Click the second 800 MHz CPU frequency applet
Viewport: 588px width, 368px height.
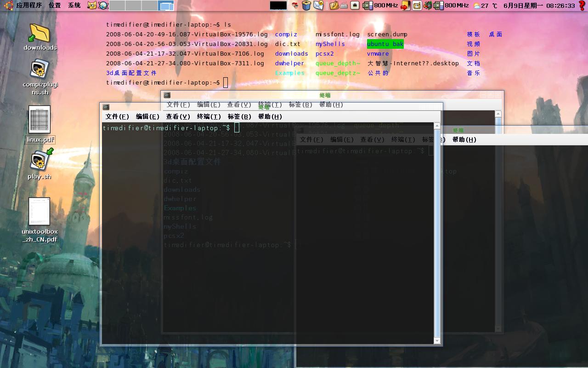[x=451, y=6]
